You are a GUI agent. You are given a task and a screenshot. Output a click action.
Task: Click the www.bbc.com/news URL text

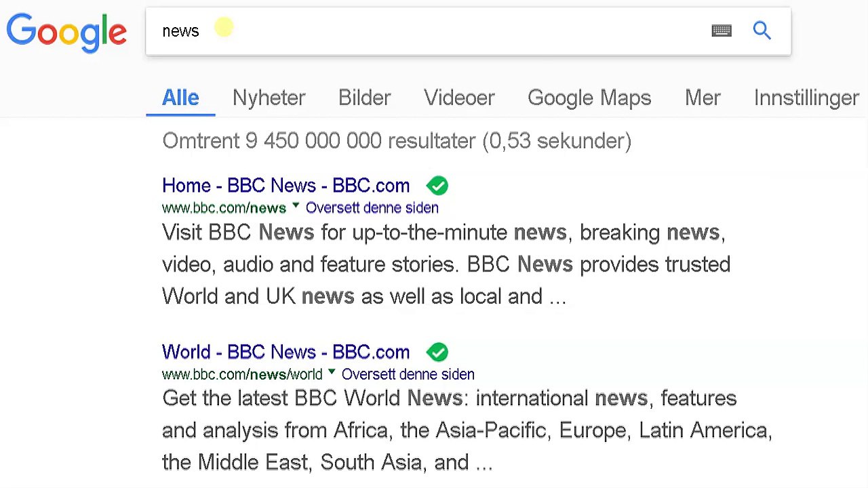coord(224,208)
